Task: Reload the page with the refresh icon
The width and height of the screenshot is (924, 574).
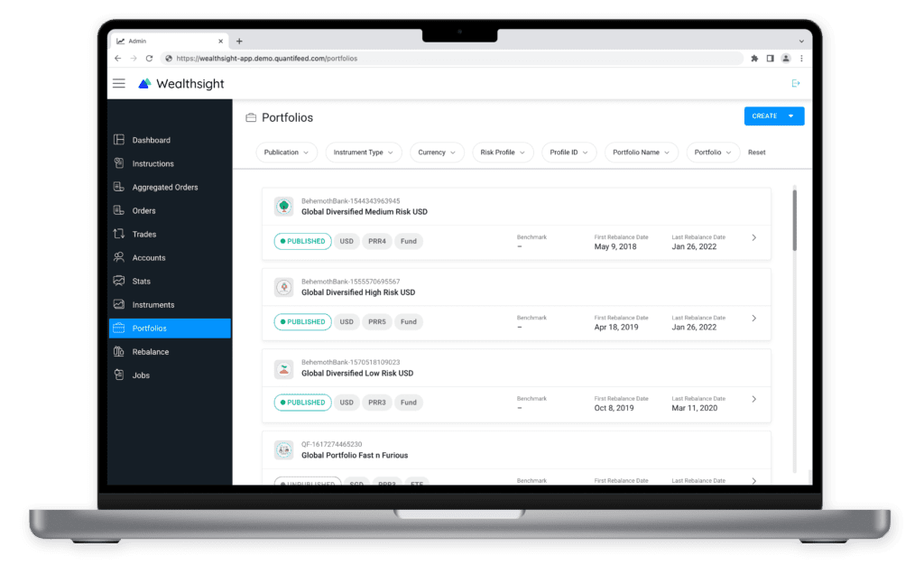Action: (x=149, y=59)
